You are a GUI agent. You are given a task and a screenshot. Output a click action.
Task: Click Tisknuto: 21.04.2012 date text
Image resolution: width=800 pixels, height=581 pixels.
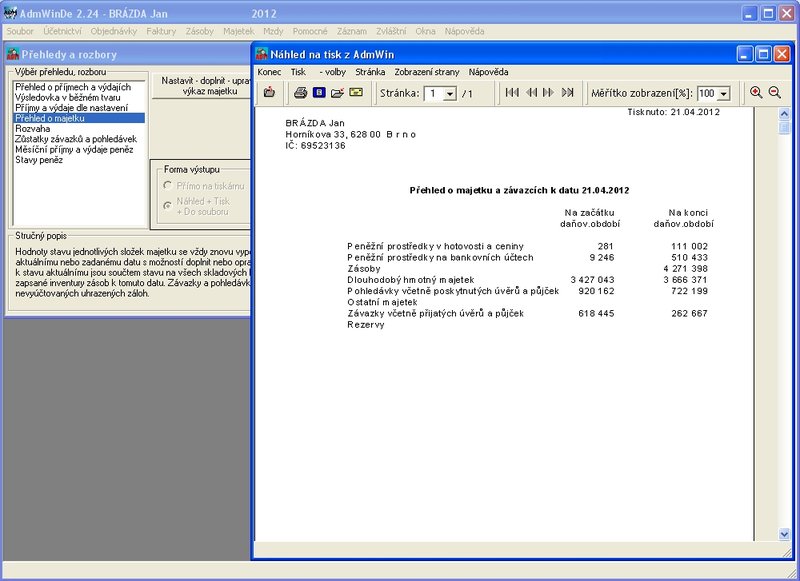pos(673,112)
